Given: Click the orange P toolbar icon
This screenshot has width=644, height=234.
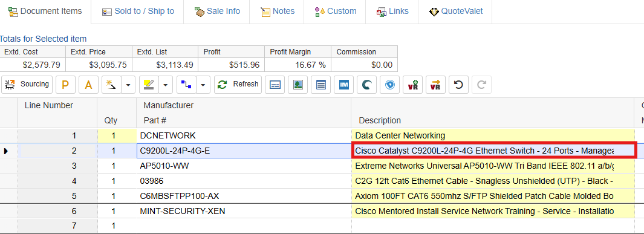Looking at the screenshot, I should click(x=65, y=85).
